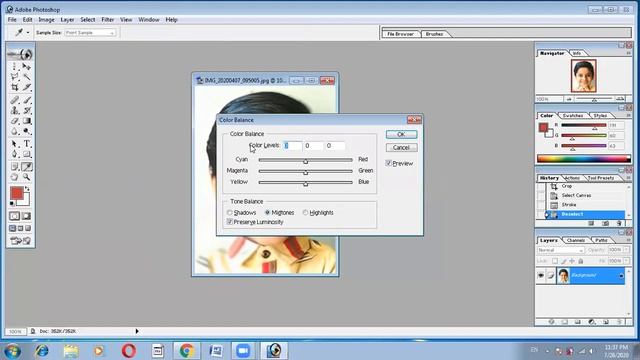The image size is (640, 360).
Task: Select the Lasso tool
Action: (x=14, y=77)
